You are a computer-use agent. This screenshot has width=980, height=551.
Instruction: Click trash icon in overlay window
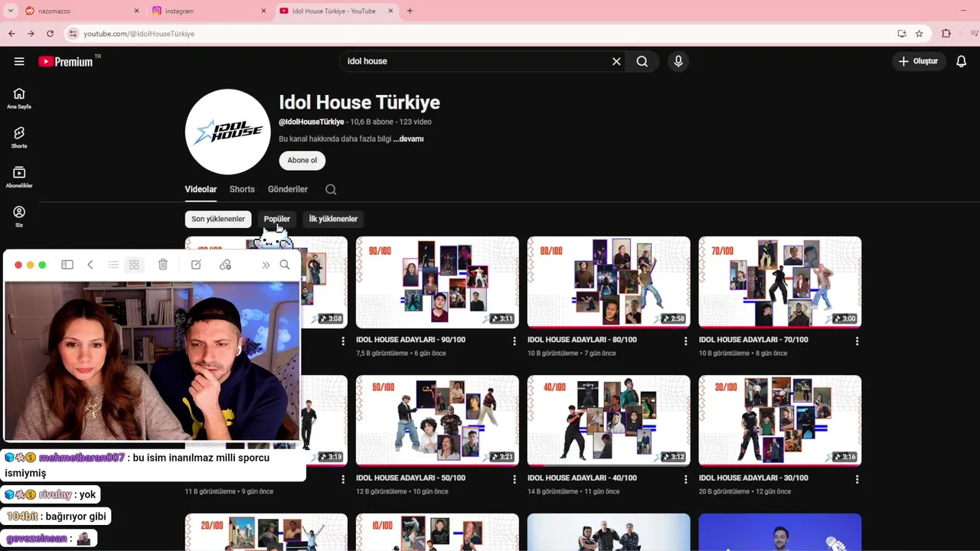[163, 265]
